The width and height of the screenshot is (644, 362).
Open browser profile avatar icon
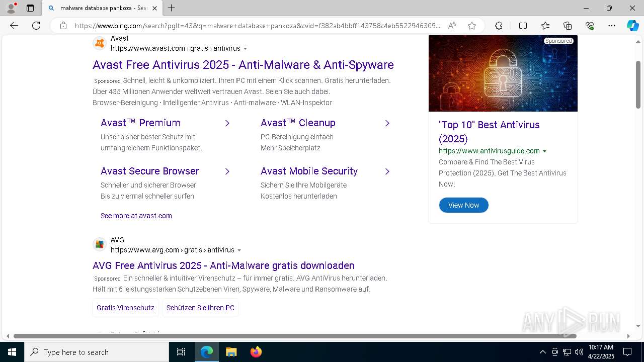pos(11,8)
